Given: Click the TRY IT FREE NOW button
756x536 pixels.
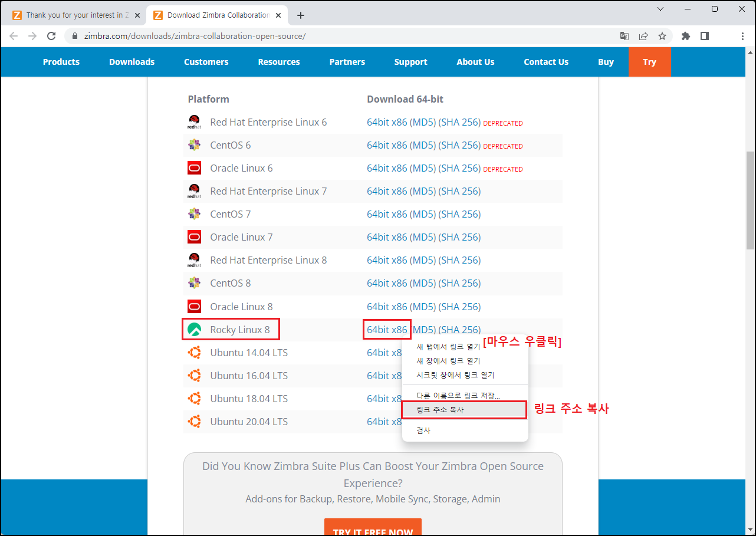Looking at the screenshot, I should coord(373,527).
